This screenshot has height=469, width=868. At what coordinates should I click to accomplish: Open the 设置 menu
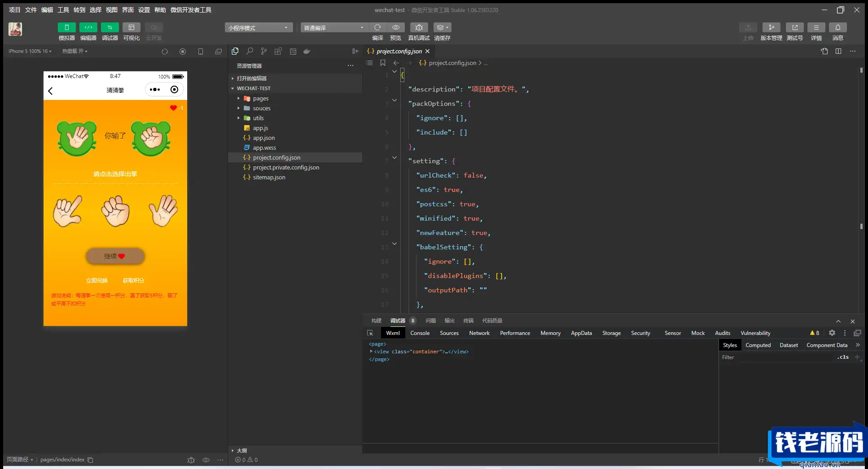point(144,10)
